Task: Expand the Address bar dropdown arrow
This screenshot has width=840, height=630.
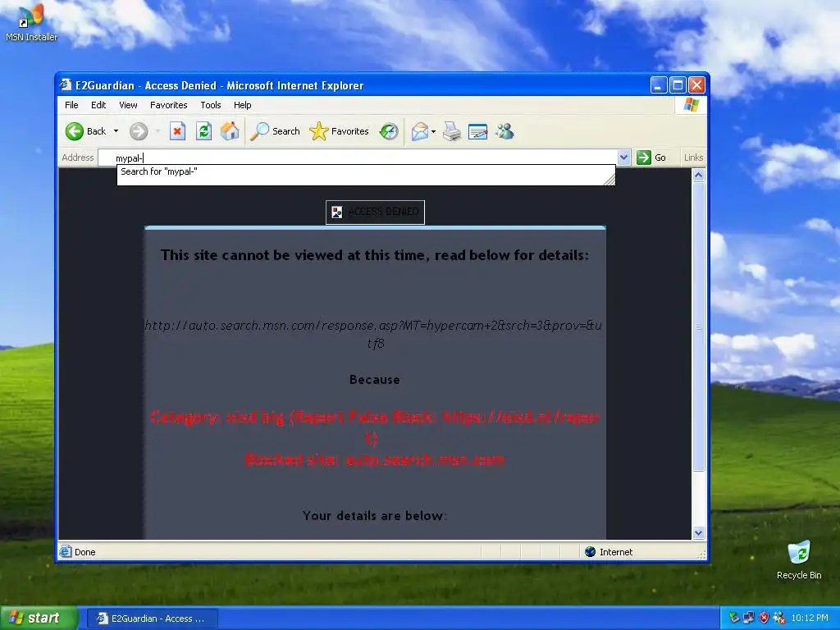Action: [x=623, y=157]
